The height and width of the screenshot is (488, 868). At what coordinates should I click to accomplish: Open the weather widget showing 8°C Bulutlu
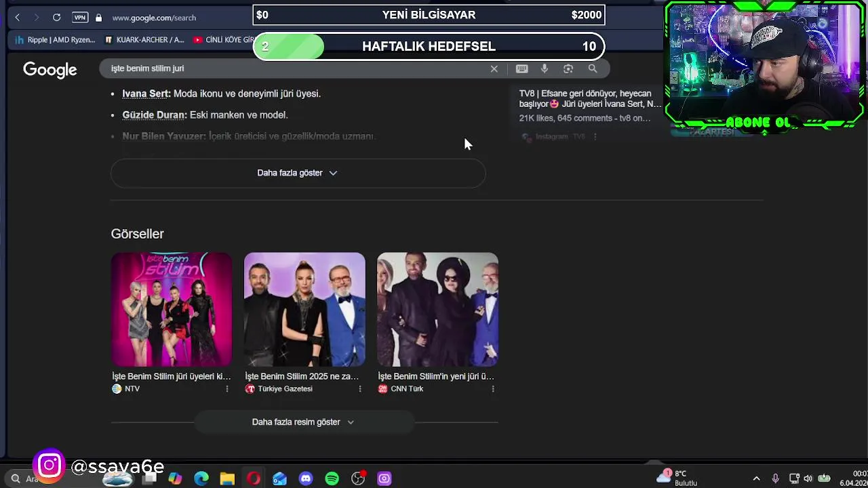(x=677, y=478)
